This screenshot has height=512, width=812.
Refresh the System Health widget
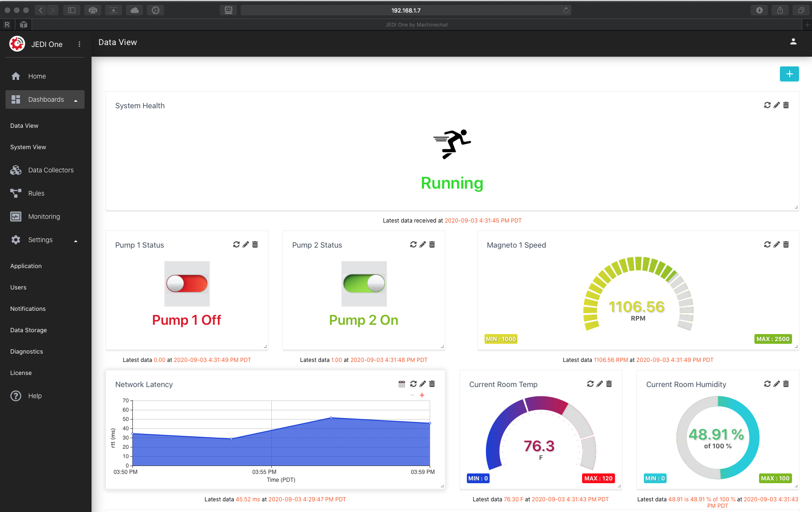coord(767,105)
